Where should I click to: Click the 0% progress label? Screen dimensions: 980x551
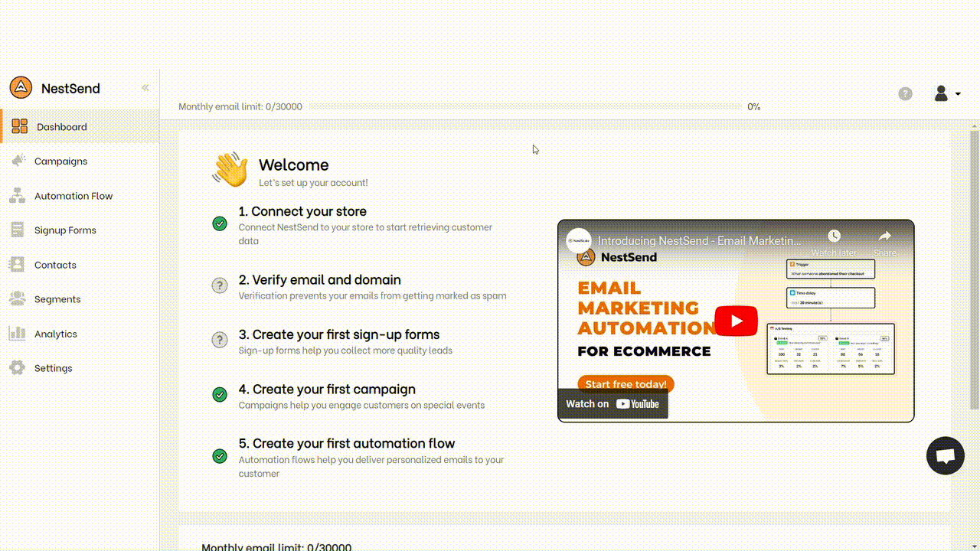[x=754, y=106]
